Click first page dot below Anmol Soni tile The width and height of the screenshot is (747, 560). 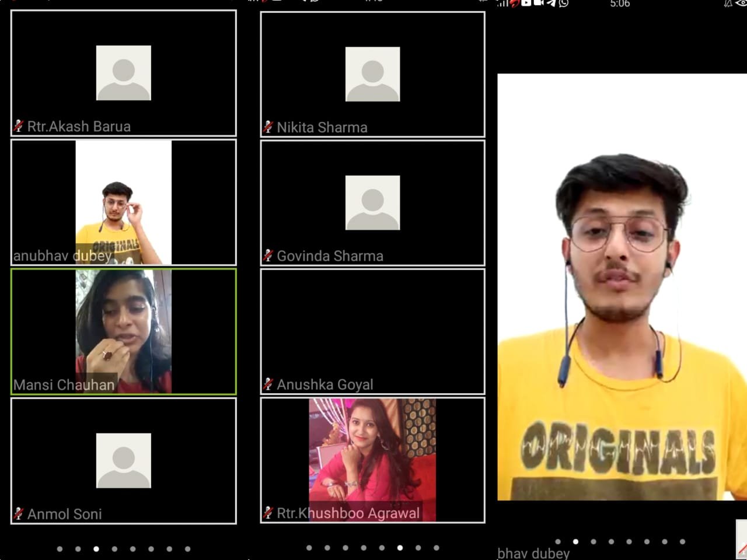60,548
